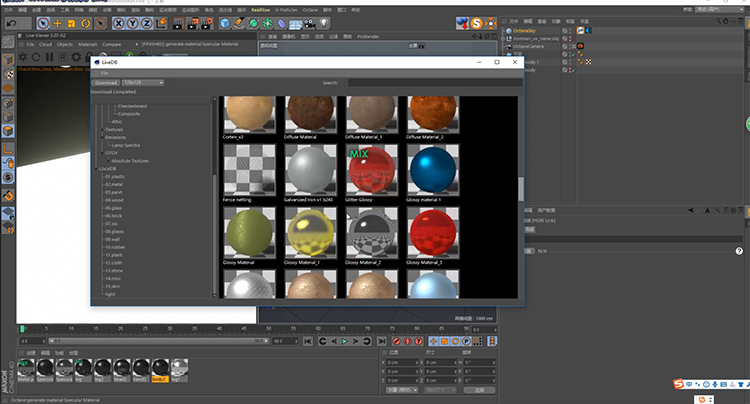Add a Light bulb object
The width and height of the screenshot is (750, 404).
coord(324,23)
